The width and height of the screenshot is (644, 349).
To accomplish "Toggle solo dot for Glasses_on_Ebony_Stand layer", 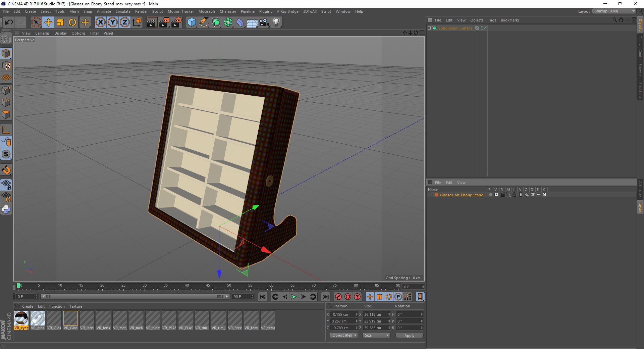I will coord(490,195).
